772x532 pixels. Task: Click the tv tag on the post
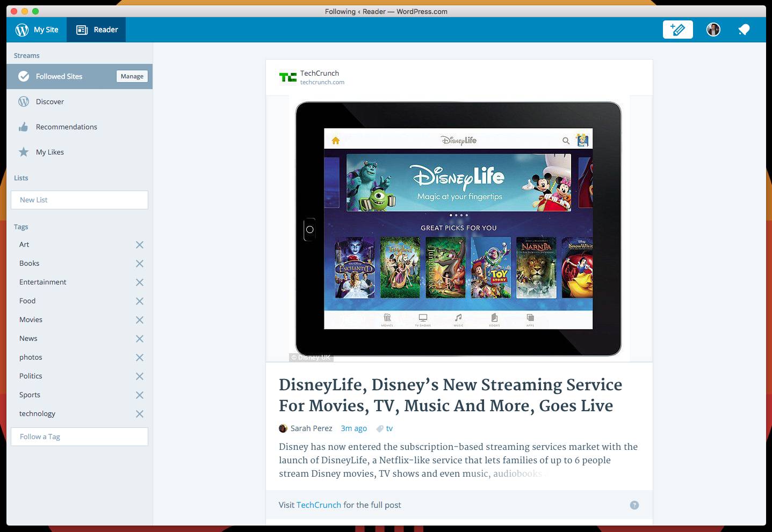point(389,428)
